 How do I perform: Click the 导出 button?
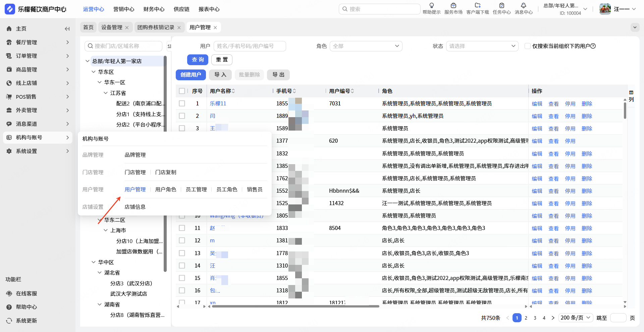[x=278, y=75]
